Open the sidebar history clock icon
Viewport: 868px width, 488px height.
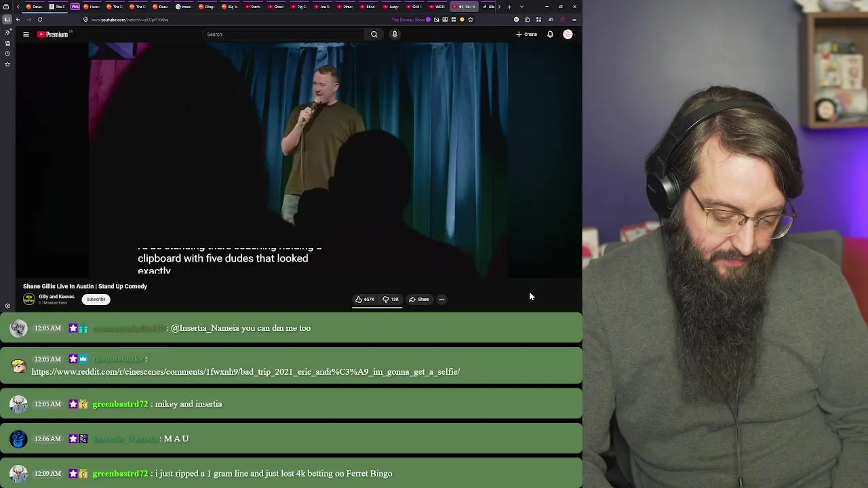(x=7, y=54)
